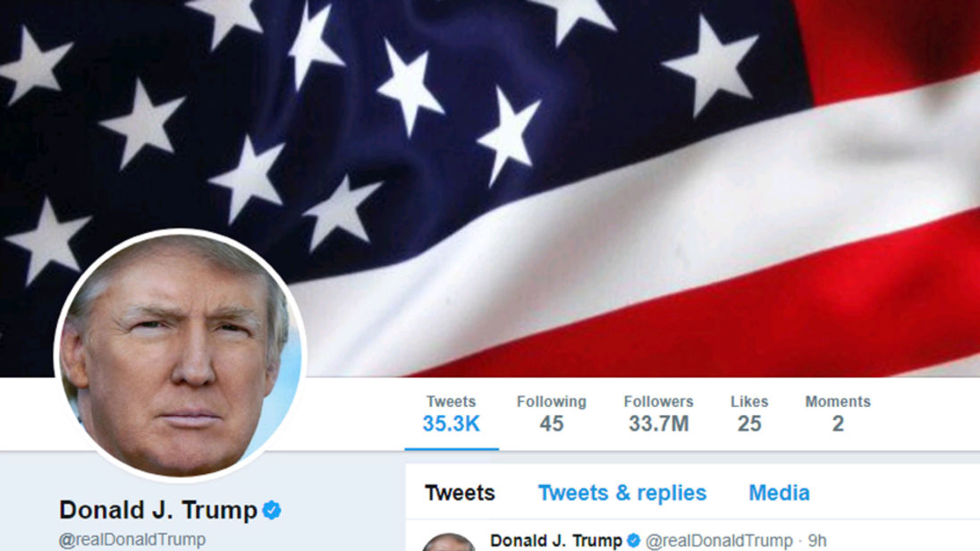
Task: Click the verified badge beside profile name
Action: click(271, 511)
